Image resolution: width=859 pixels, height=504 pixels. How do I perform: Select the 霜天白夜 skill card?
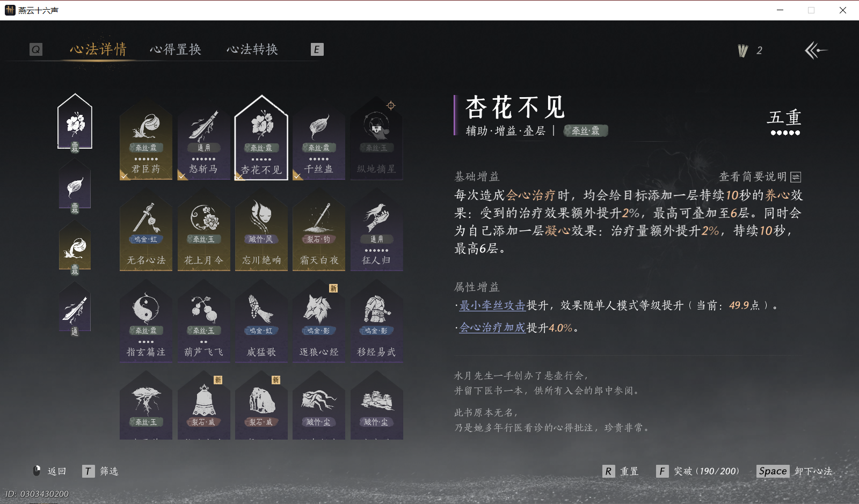(319, 230)
